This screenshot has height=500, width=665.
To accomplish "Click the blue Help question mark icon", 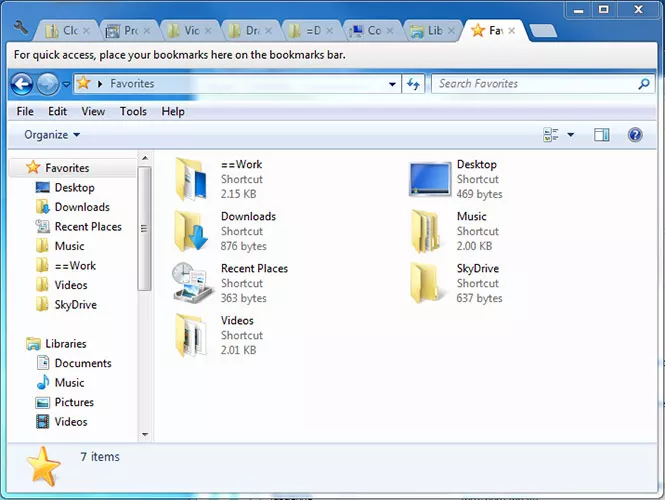I will tap(635, 135).
